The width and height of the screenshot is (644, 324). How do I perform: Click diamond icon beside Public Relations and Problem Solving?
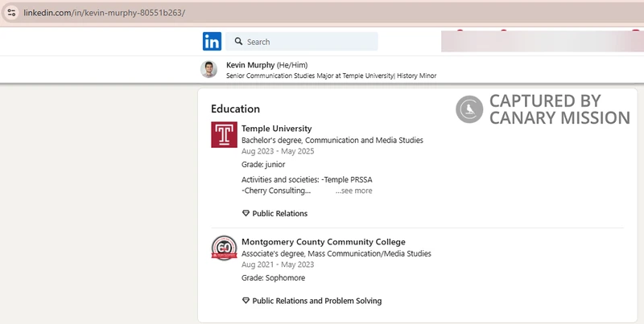pos(246,301)
